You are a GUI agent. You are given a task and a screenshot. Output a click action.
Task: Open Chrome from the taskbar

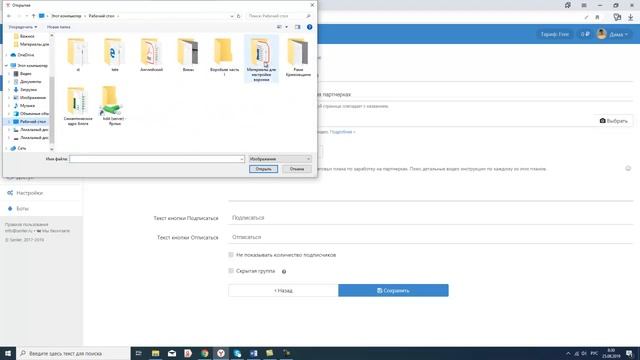point(204,353)
